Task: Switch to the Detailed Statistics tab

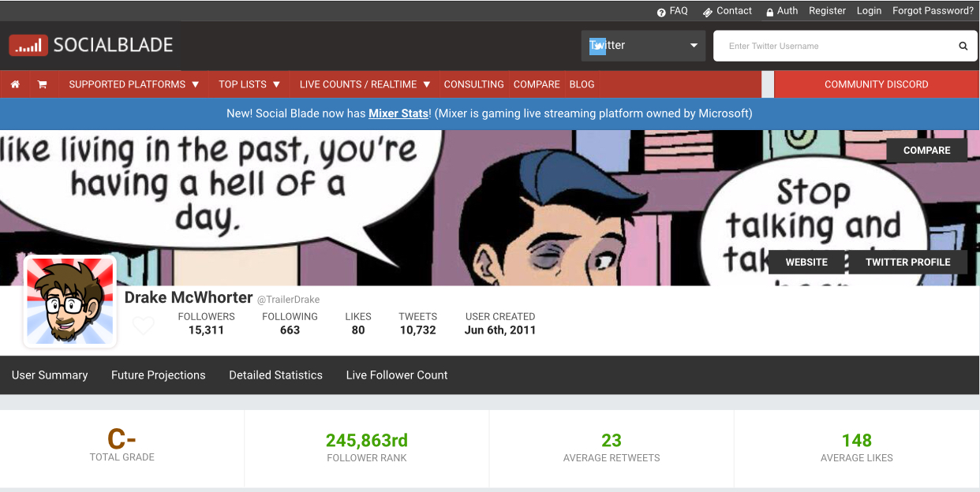Action: pyautogui.click(x=275, y=375)
